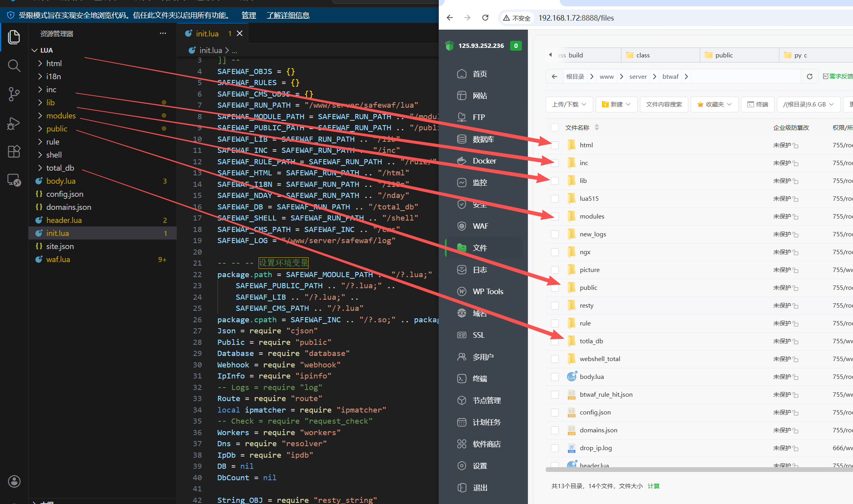853x504 pixels.
Task: Click the 文件内容搜索 button
Action: 664,105
